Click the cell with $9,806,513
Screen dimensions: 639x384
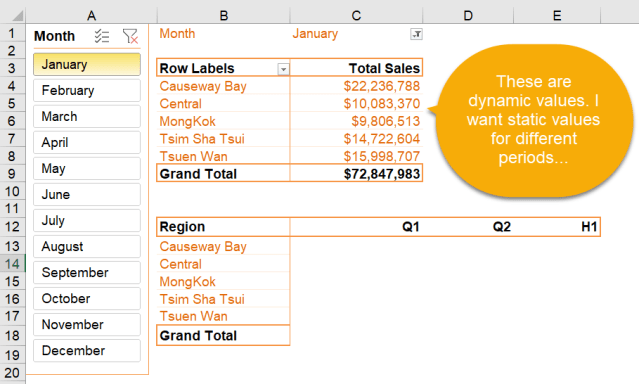[x=356, y=121]
